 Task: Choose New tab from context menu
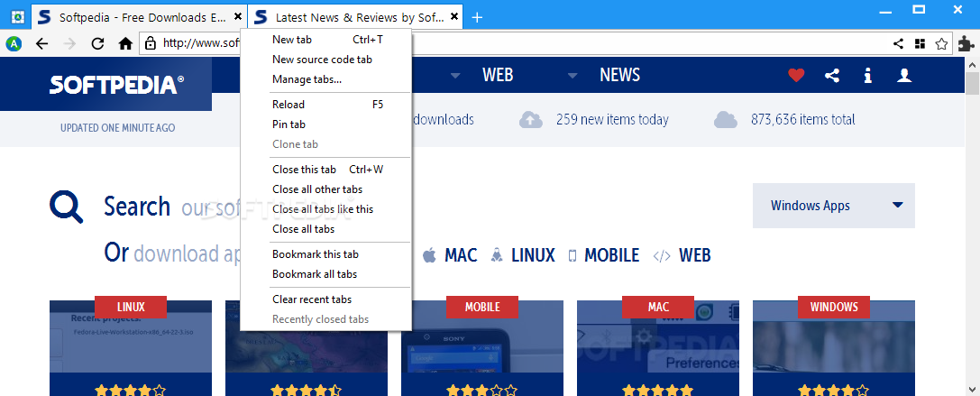coord(325,40)
